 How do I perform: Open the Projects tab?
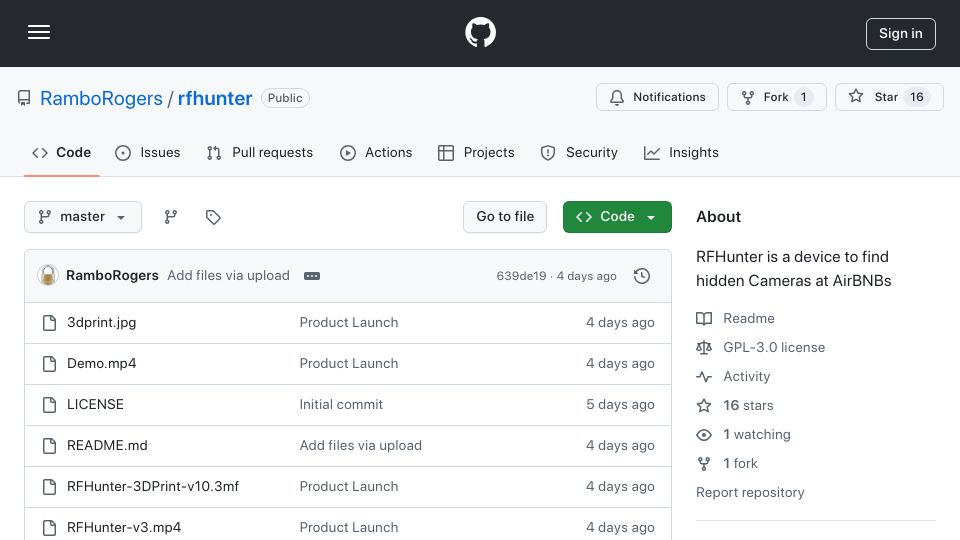(x=476, y=152)
